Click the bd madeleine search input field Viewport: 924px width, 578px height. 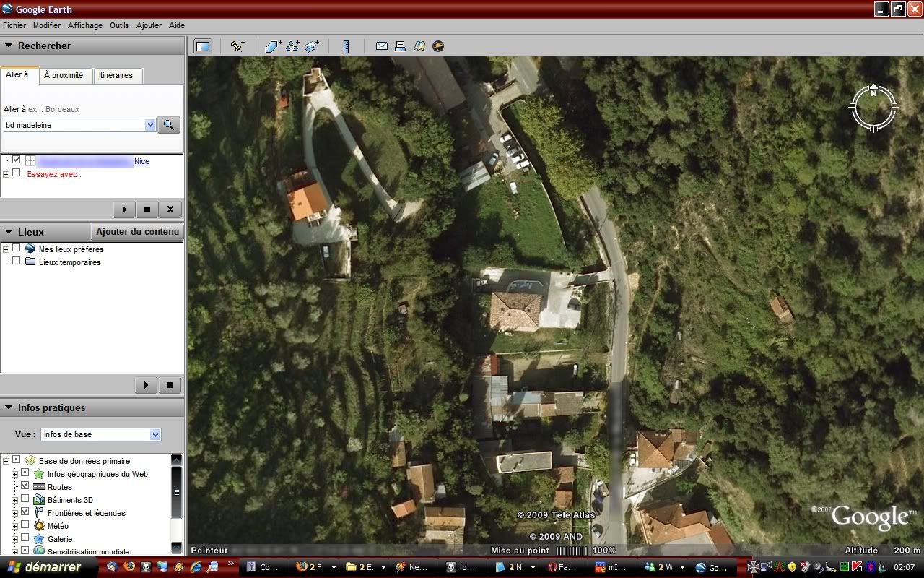click(x=74, y=125)
